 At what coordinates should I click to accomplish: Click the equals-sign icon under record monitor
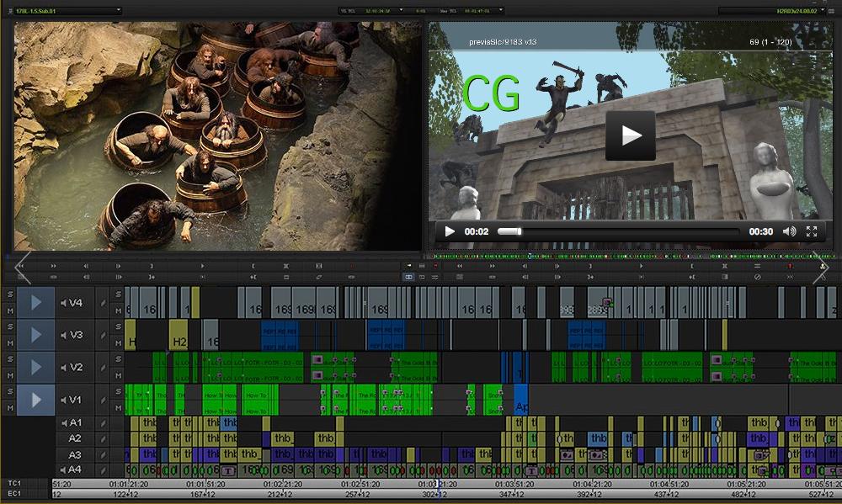pyautogui.click(x=757, y=266)
